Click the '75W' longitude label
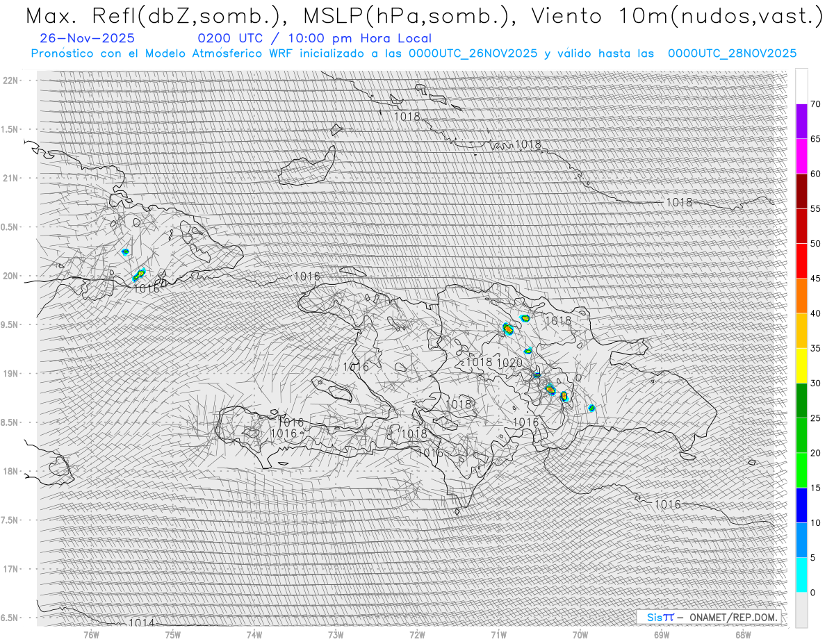 (173, 634)
